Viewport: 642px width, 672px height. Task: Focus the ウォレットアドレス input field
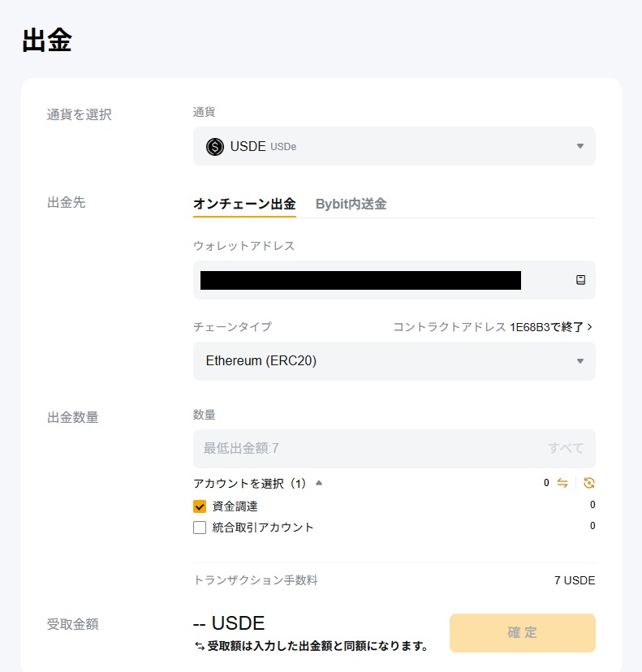[381, 280]
